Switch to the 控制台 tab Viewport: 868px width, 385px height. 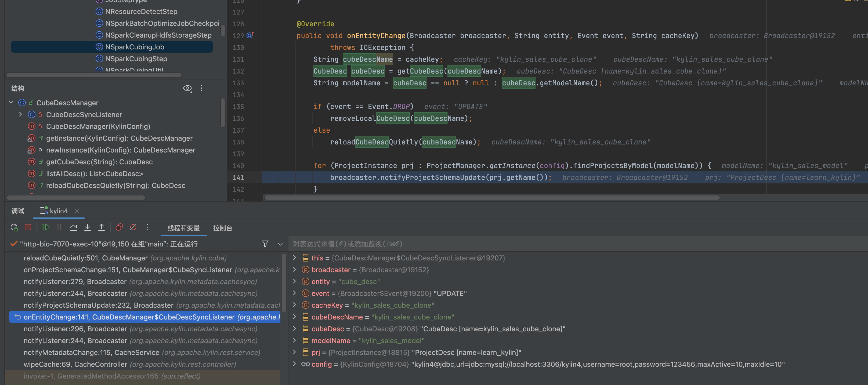point(222,228)
